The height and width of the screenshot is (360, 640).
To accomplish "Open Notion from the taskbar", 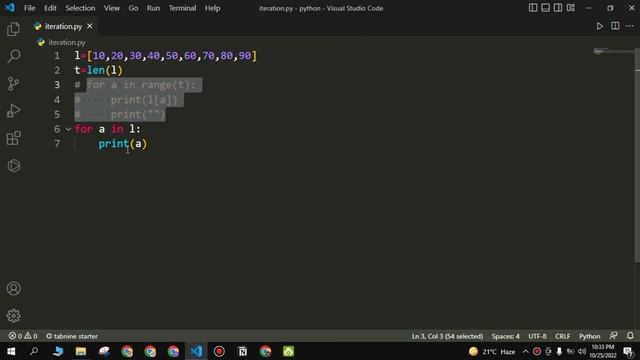I will tap(242, 351).
